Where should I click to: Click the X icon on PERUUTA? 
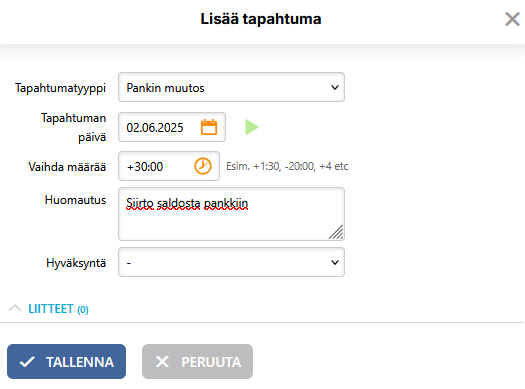pyautogui.click(x=162, y=362)
